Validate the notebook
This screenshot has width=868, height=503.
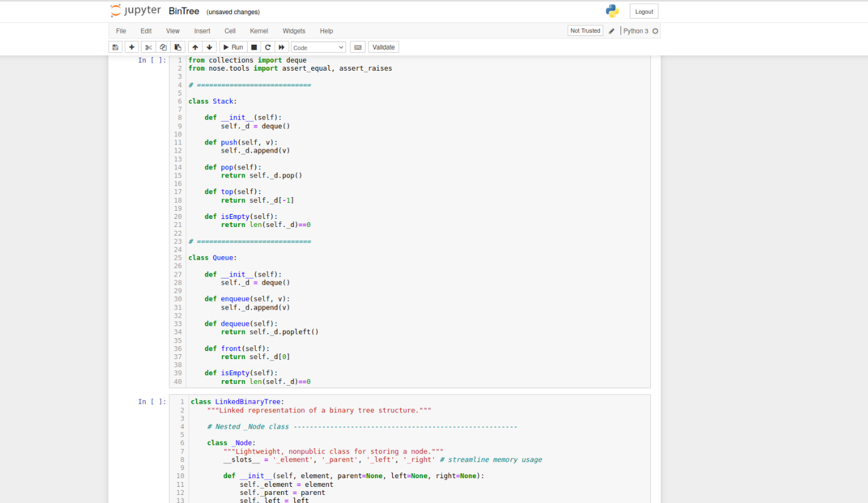383,47
